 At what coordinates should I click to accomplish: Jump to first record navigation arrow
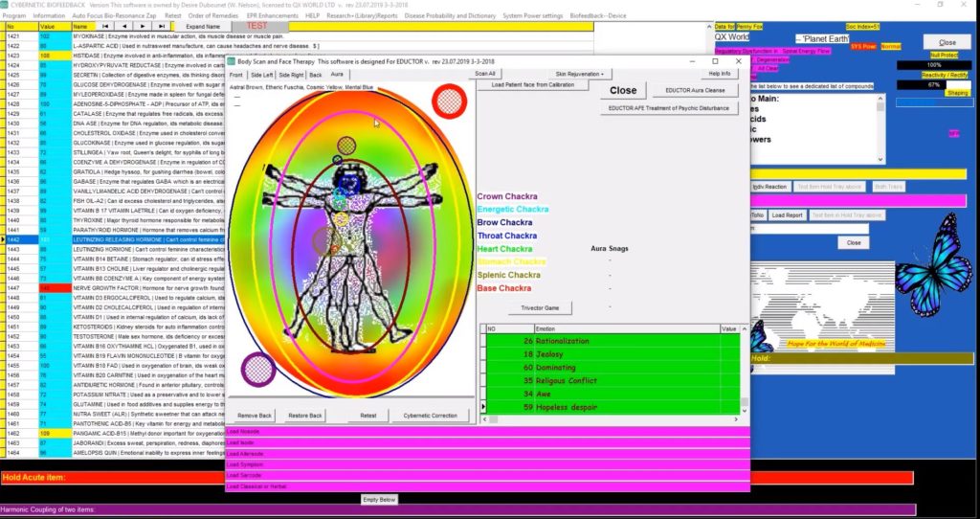[105, 26]
